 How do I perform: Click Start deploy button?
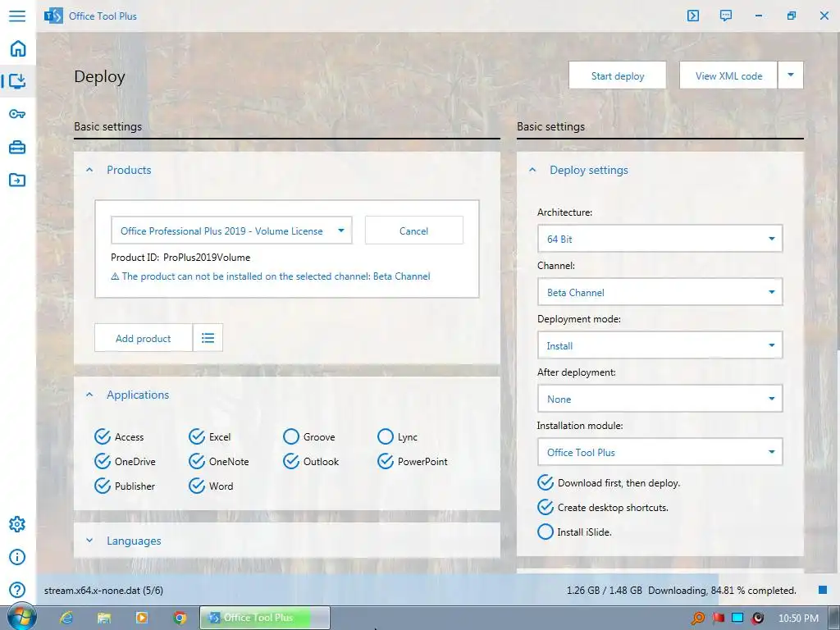[x=617, y=75]
